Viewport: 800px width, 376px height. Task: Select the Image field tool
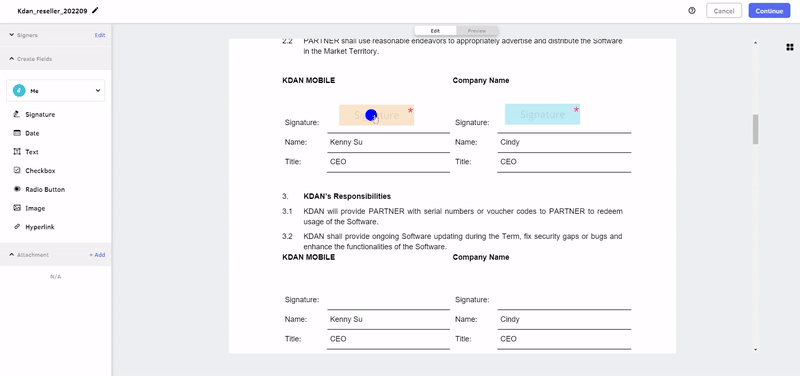pyautogui.click(x=29, y=208)
